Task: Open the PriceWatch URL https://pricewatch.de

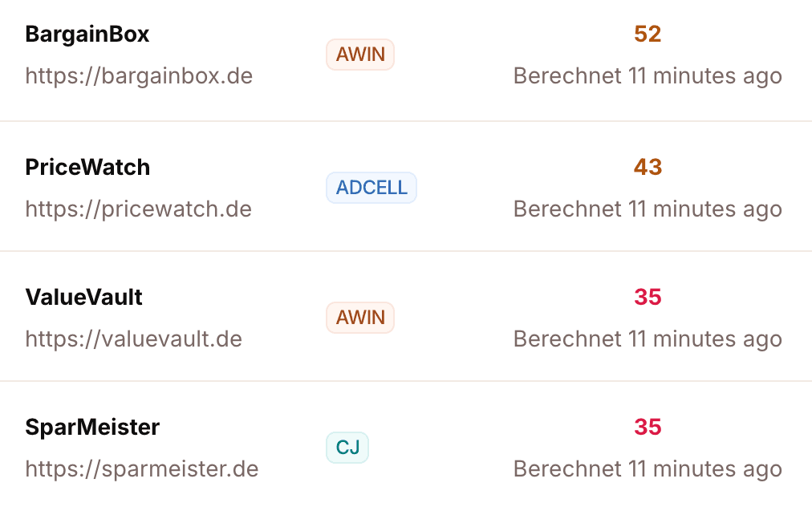Action: tap(137, 209)
